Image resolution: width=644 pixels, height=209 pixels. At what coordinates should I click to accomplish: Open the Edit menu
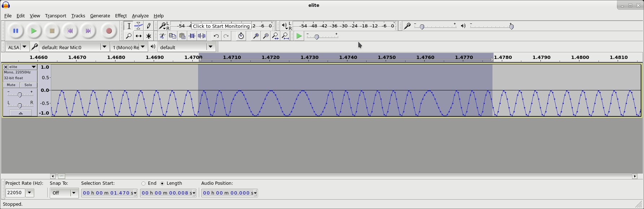pyautogui.click(x=21, y=16)
